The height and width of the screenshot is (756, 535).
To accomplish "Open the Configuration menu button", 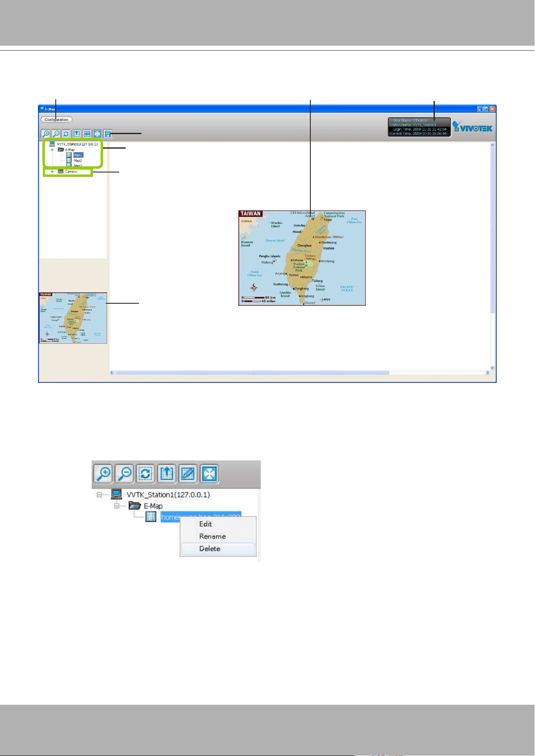I will coord(57,120).
